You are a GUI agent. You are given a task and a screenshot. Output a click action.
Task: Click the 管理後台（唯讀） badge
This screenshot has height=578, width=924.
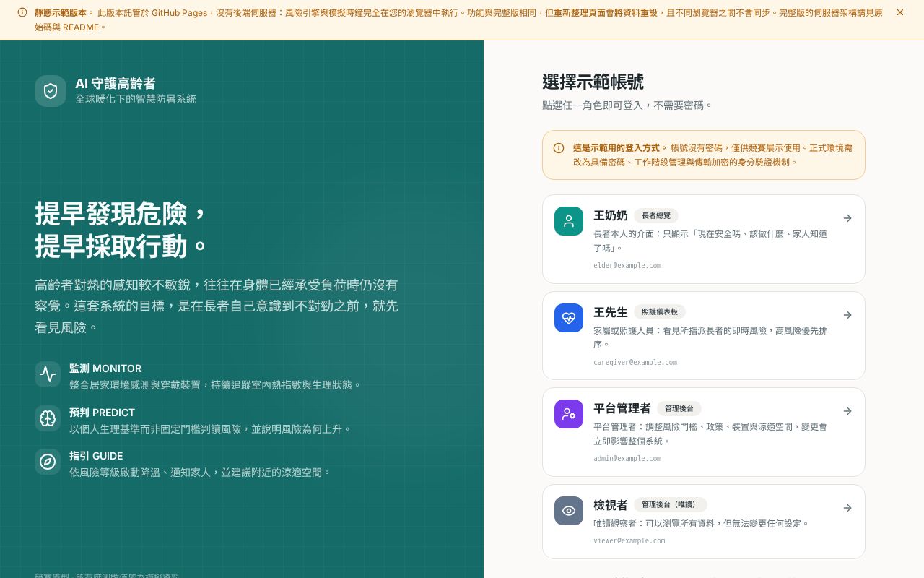(x=671, y=505)
